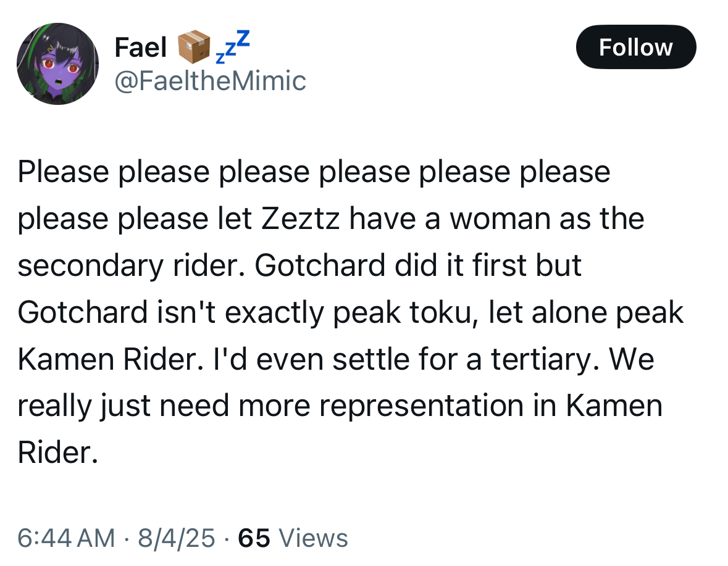
Task: Click the word Views next to 65
Action: click(x=314, y=538)
